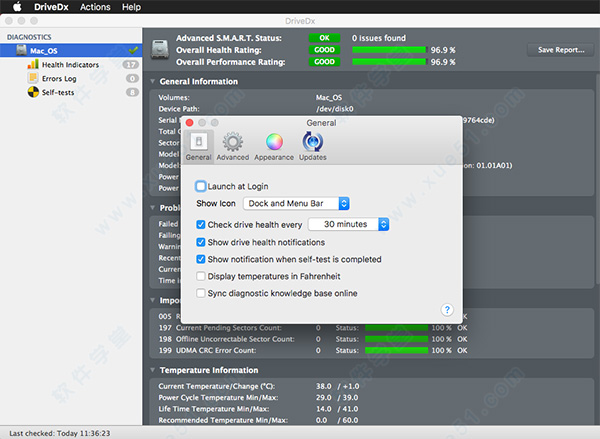Toggle notification when self-test is completed

point(201,259)
